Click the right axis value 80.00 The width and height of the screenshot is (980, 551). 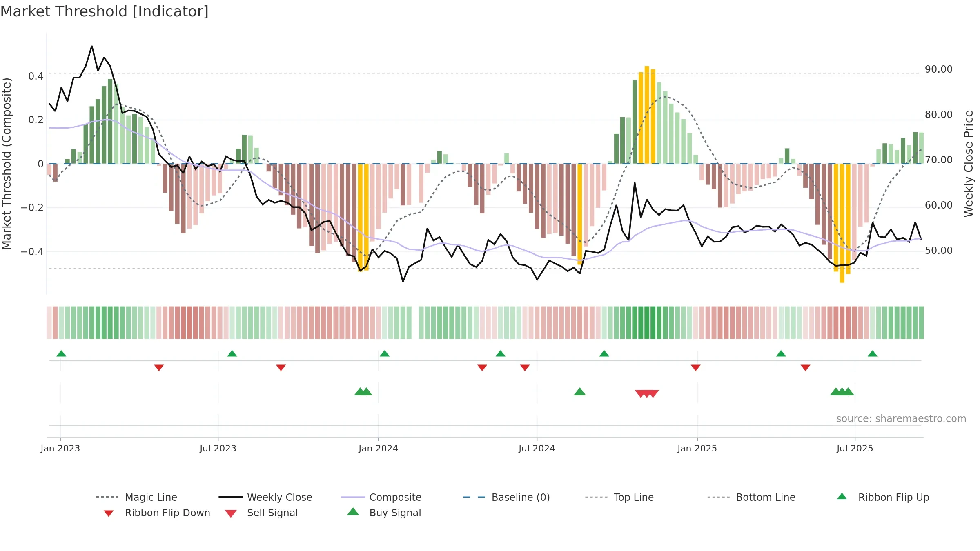click(939, 114)
